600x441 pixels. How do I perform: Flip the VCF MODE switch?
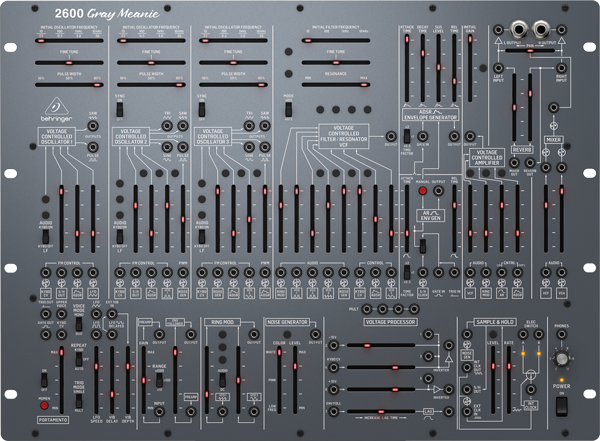click(289, 109)
